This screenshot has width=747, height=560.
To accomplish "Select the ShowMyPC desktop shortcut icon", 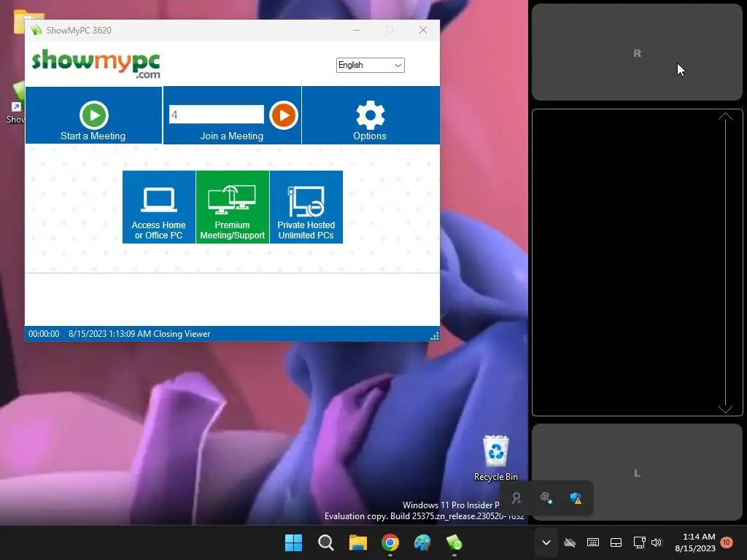I will pos(16,102).
